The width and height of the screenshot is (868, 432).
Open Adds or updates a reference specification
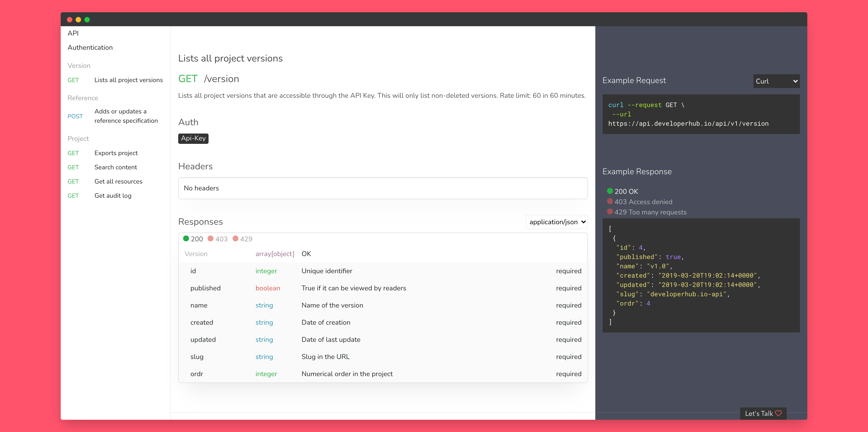point(126,116)
